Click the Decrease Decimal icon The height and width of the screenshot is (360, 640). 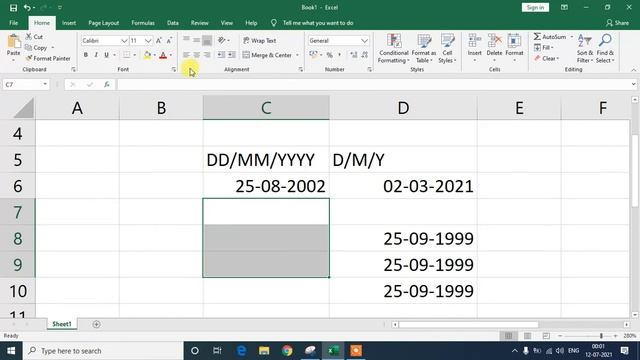click(364, 55)
